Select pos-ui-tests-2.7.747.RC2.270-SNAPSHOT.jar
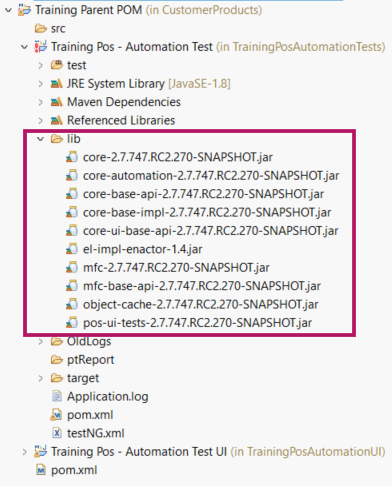The width and height of the screenshot is (392, 486). 197,323
